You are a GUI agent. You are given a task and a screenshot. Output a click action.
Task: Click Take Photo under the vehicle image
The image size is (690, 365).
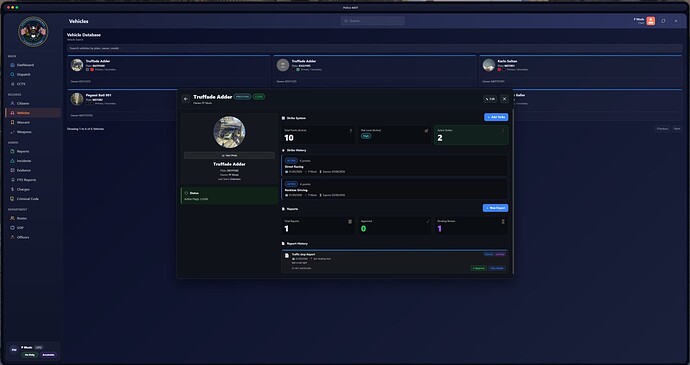pyautogui.click(x=229, y=155)
